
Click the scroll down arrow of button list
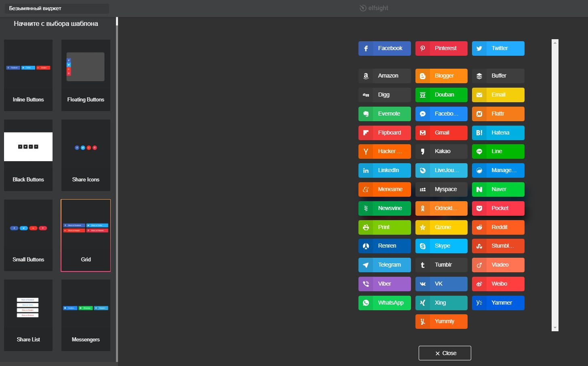pos(555,328)
